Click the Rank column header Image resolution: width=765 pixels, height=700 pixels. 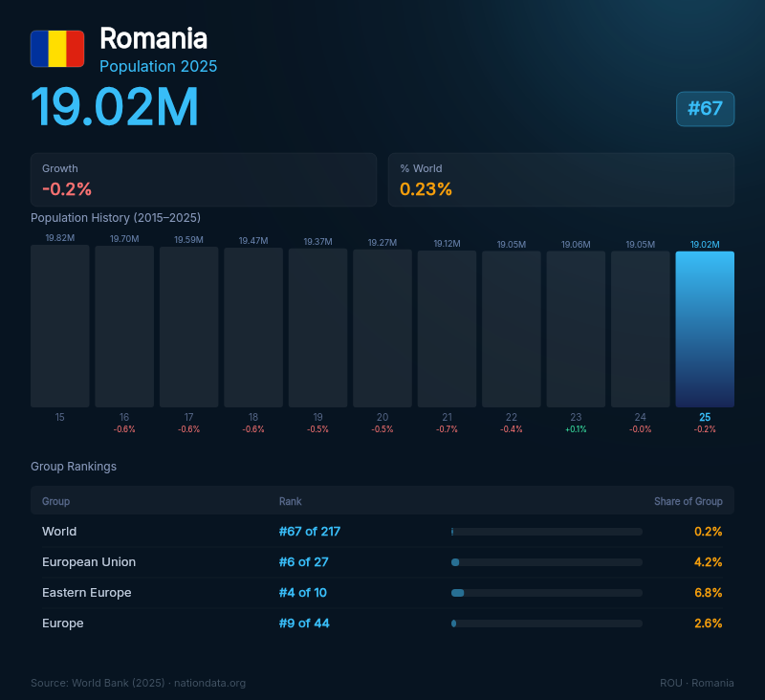(x=291, y=501)
